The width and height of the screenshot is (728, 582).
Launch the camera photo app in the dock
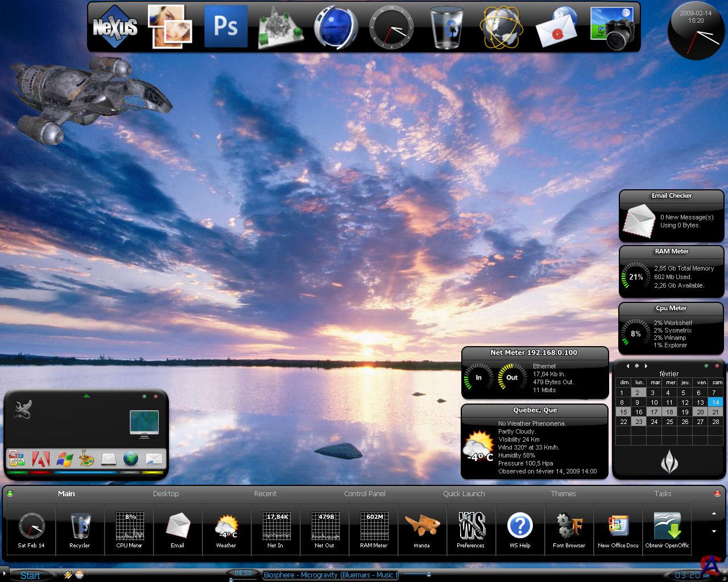point(612,28)
